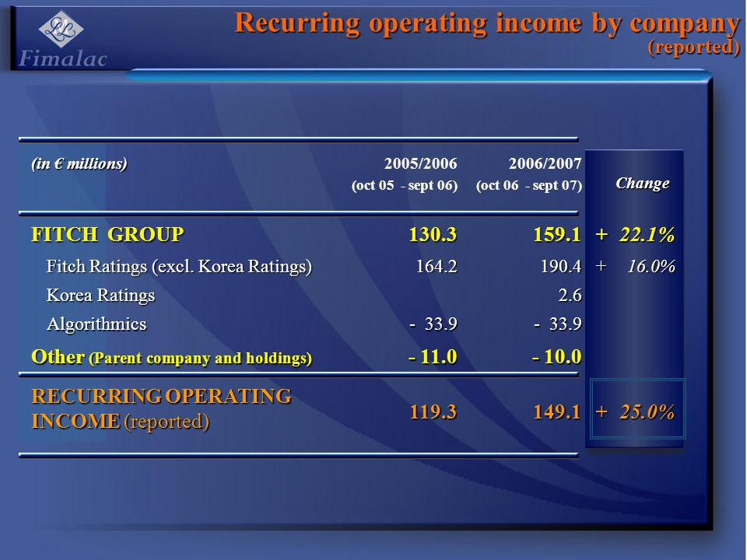747x560 pixels.
Task: Click the total value '149.1'
Action: (557, 412)
